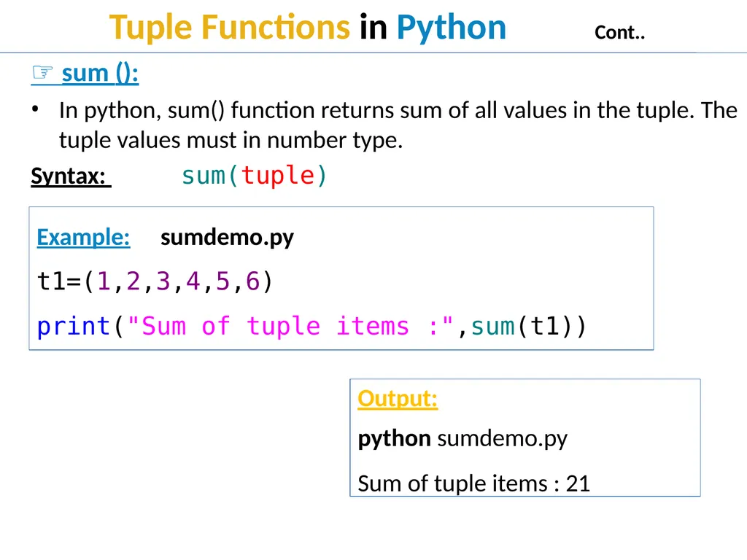This screenshot has height=560, width=747.
Task: Click the 'python sumdemo.py' command line
Action: (462, 438)
